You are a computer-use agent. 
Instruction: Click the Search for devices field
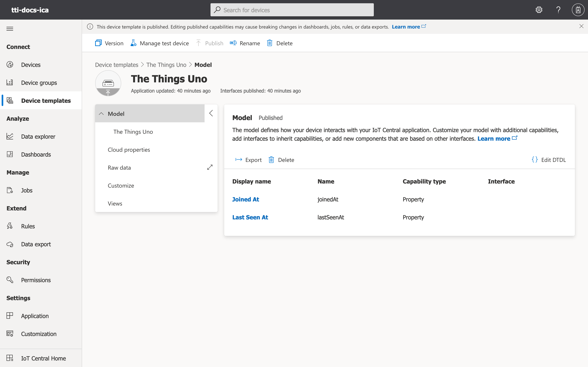tap(292, 10)
